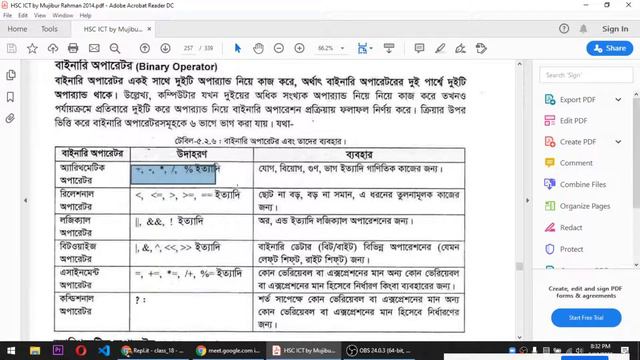
Task: Click the page number field
Action: coord(188,48)
